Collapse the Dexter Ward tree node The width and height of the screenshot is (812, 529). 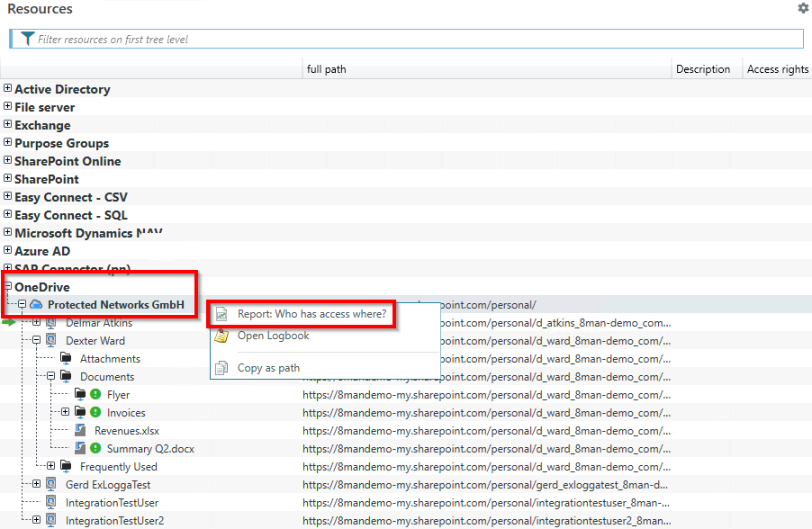tap(37, 341)
